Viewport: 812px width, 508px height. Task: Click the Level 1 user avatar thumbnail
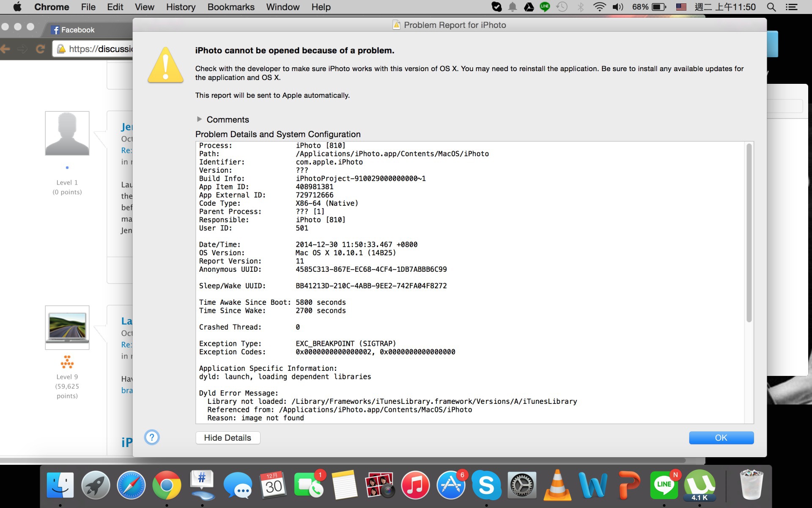pyautogui.click(x=67, y=133)
